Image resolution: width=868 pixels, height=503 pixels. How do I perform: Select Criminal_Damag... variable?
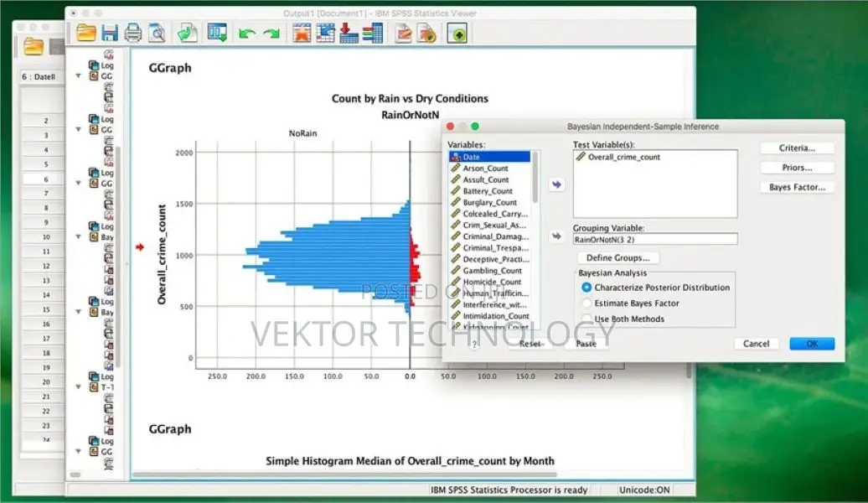[490, 236]
